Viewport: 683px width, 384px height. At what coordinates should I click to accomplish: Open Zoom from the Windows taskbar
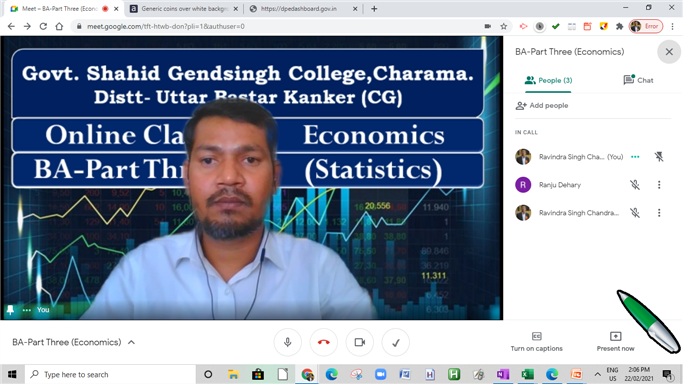coord(381,374)
